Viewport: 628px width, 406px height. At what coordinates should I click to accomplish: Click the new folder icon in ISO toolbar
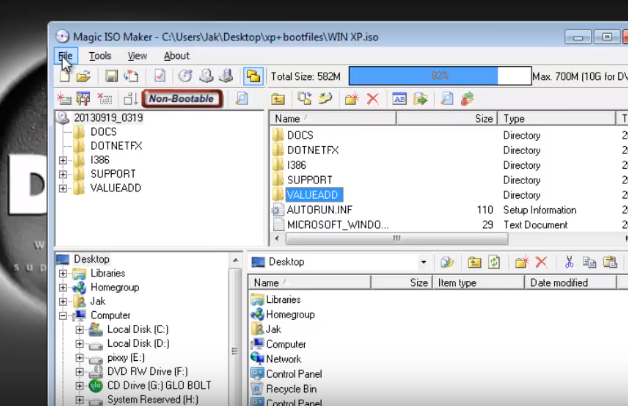pyautogui.click(x=351, y=98)
